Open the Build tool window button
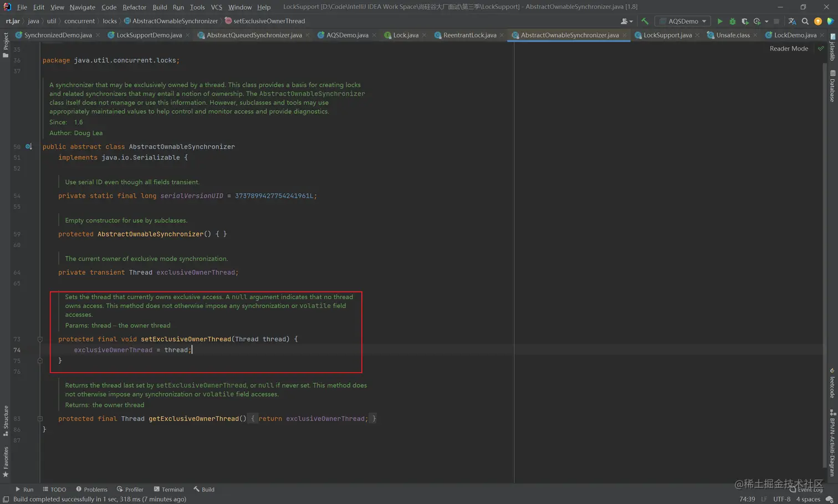This screenshot has width=838, height=504. click(204, 490)
